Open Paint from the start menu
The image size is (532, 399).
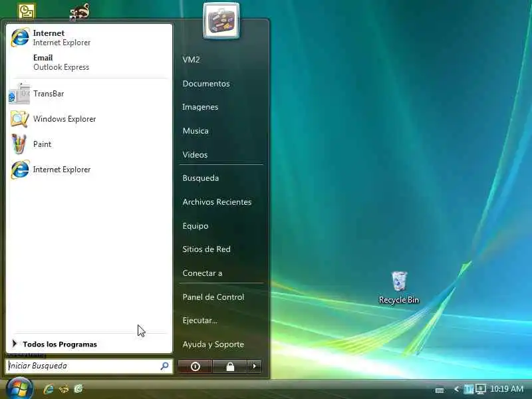(x=89, y=144)
